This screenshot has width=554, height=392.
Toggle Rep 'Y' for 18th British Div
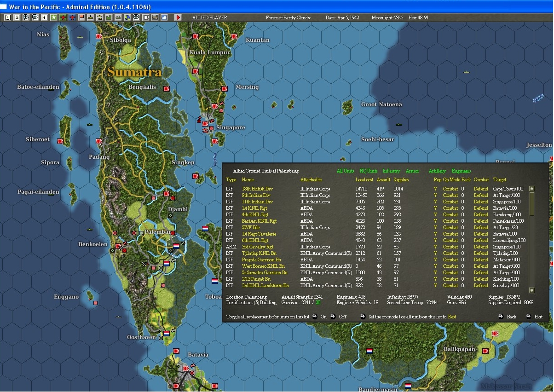pyautogui.click(x=435, y=189)
